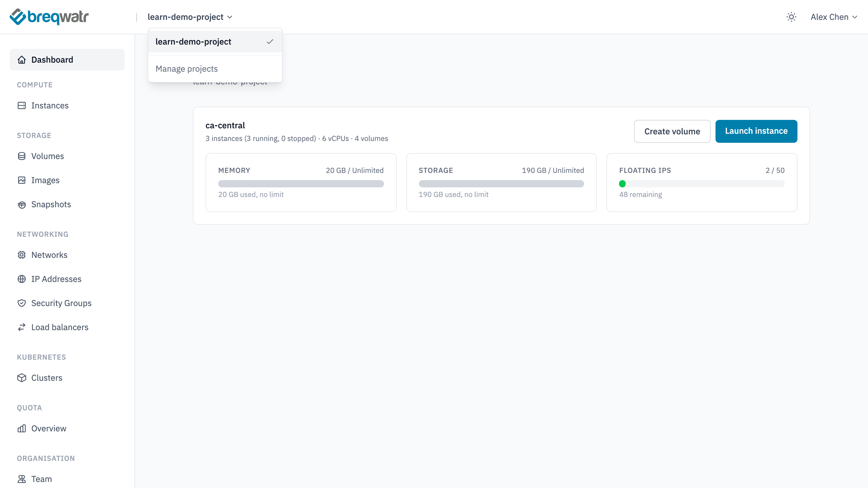868x488 pixels.
Task: Open the Alex Chen user menu
Action: tap(834, 17)
